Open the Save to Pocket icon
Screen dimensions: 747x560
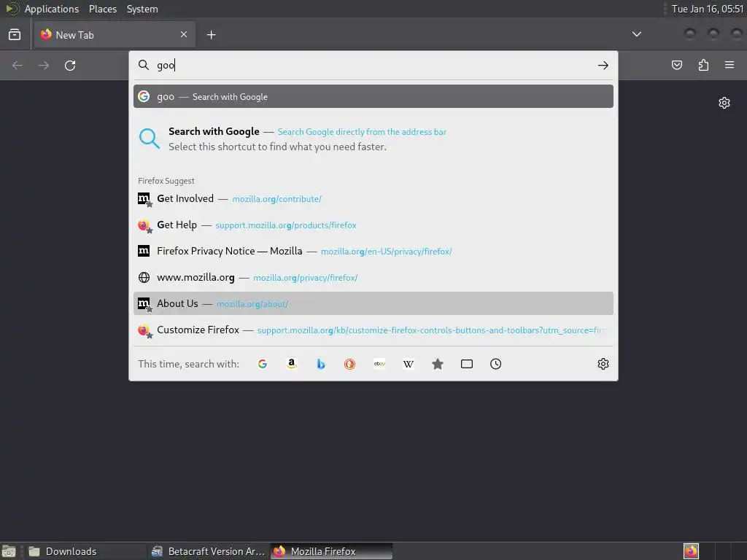click(676, 65)
